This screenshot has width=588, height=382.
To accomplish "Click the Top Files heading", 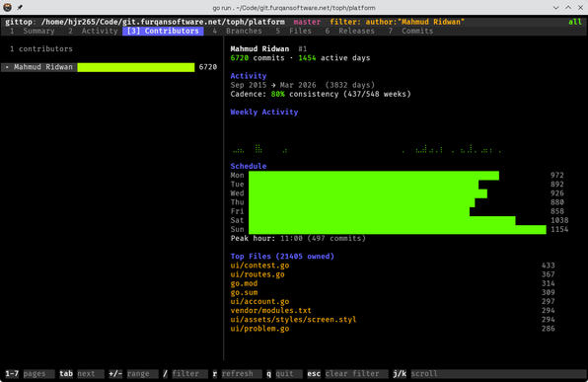I will (282, 257).
